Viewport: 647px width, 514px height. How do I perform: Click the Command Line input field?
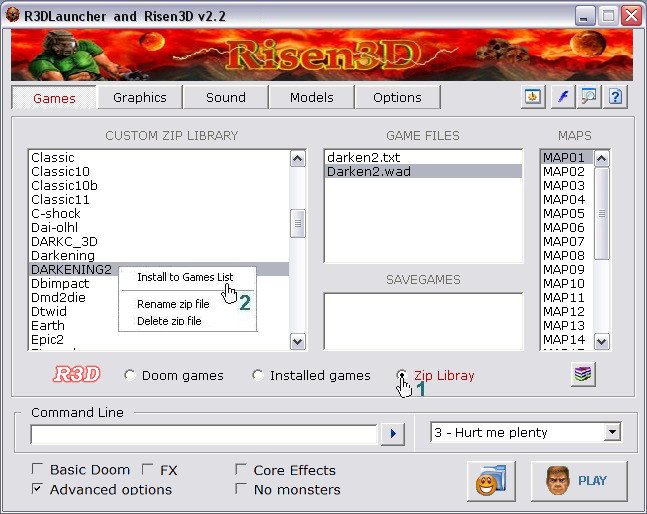click(204, 434)
